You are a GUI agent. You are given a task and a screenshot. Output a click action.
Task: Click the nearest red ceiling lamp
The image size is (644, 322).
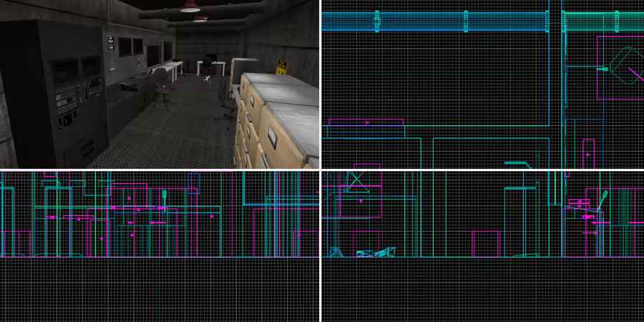tap(190, 6)
